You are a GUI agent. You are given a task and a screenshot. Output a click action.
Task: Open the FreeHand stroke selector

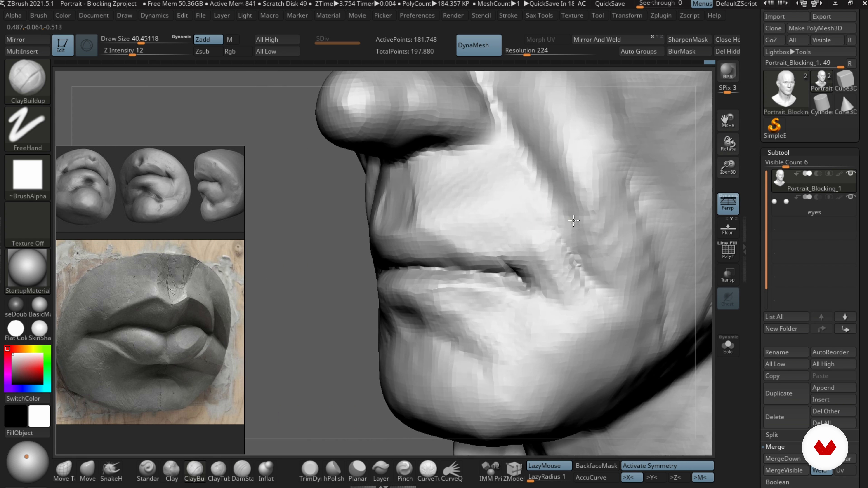28,129
